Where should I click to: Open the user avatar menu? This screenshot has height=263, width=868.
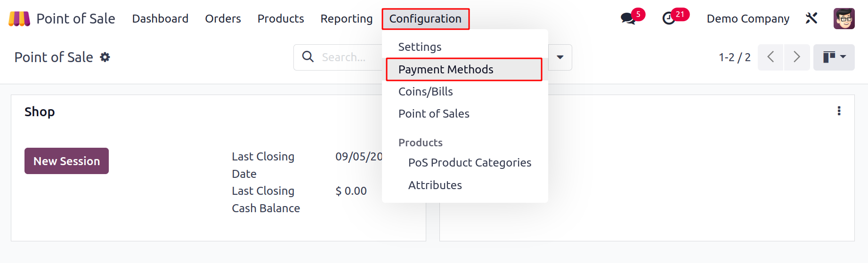pos(844,19)
